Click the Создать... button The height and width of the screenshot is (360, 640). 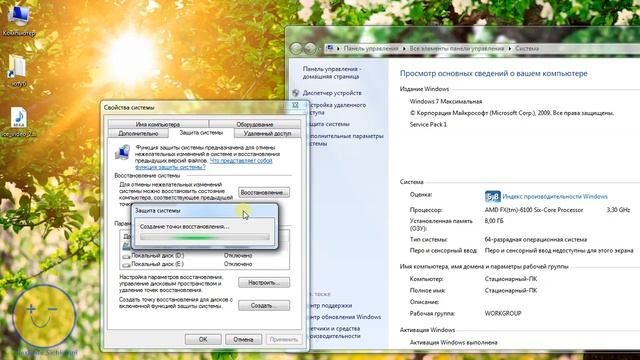[x=264, y=305]
